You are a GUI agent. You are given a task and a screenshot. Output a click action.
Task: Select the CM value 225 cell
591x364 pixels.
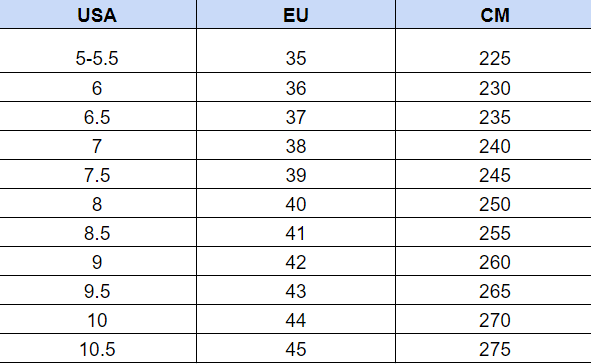click(x=494, y=50)
